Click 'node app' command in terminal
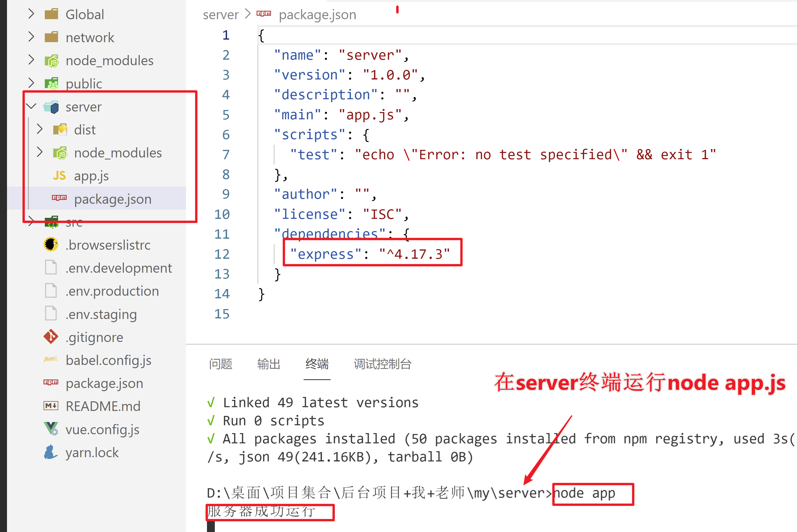 coord(584,493)
